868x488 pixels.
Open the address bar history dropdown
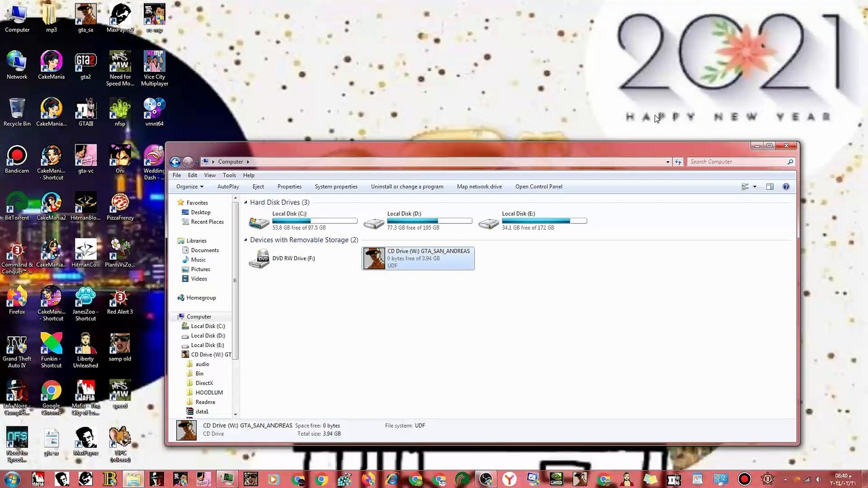click(x=667, y=162)
